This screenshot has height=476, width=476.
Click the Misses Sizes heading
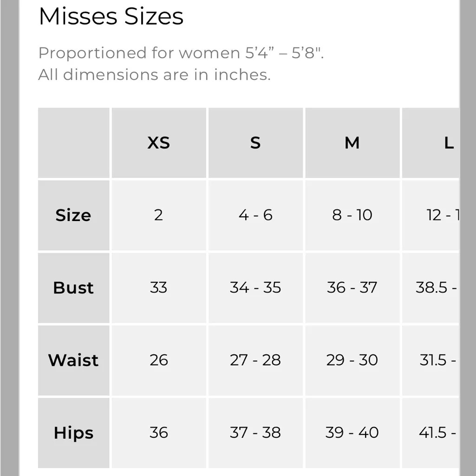point(111,16)
